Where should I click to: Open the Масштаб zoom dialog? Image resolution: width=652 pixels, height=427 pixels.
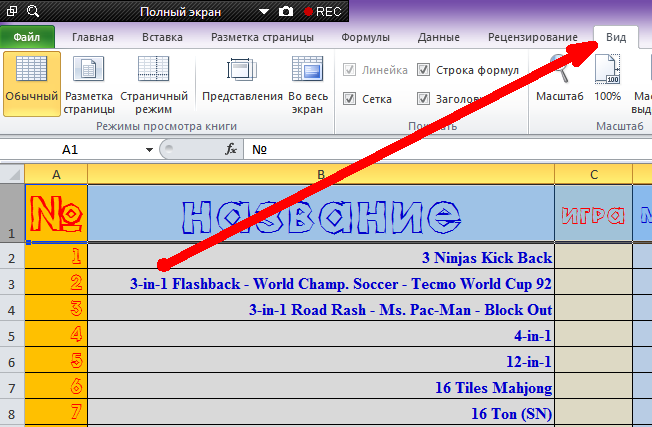[560, 79]
